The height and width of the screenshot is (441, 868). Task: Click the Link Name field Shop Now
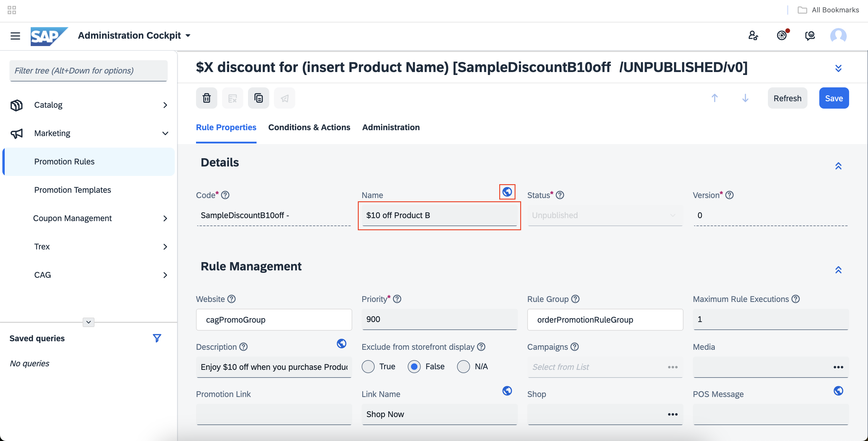click(439, 414)
